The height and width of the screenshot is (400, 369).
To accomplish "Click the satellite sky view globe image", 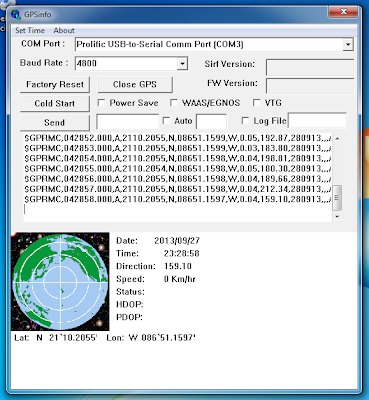I will click(x=60, y=282).
